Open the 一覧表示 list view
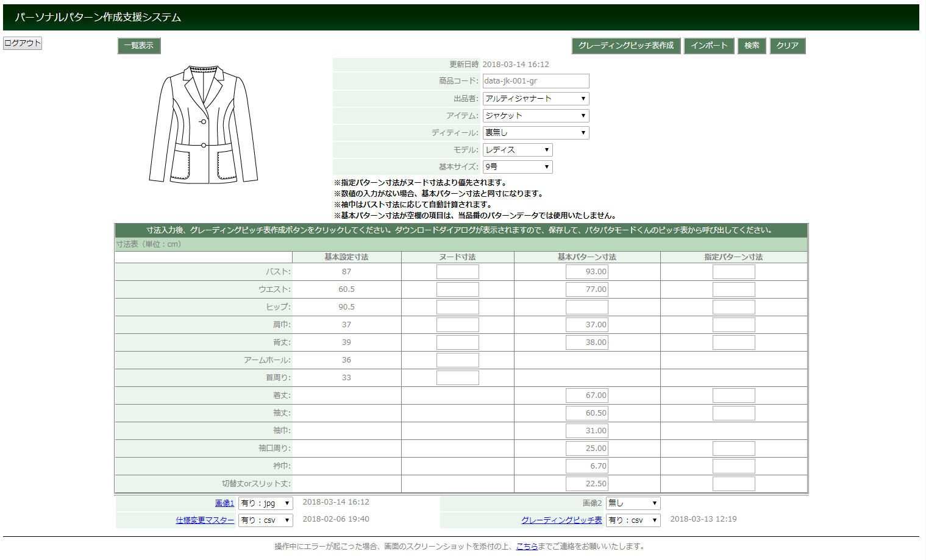 pos(139,46)
